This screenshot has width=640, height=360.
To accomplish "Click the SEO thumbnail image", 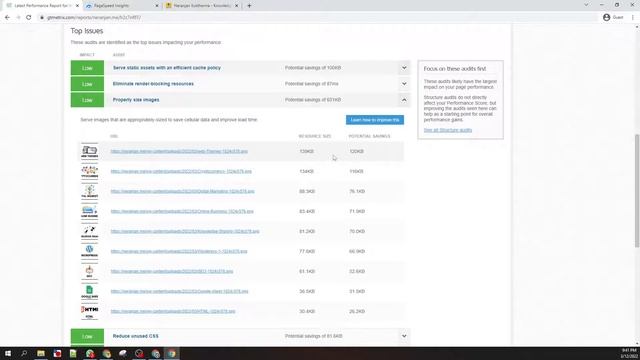I will point(89,271).
